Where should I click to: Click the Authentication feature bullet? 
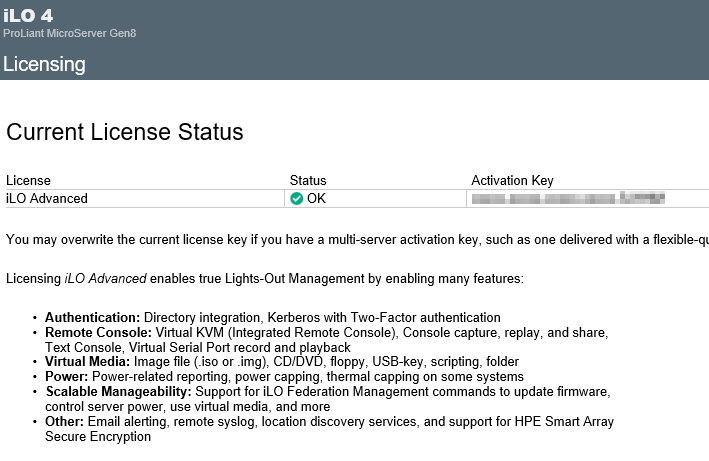pos(273,317)
